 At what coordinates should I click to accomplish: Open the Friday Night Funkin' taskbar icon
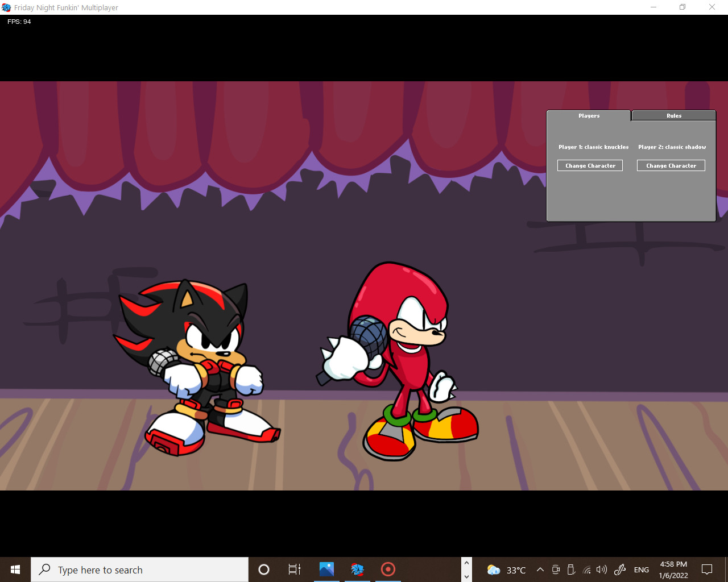pyautogui.click(x=357, y=569)
